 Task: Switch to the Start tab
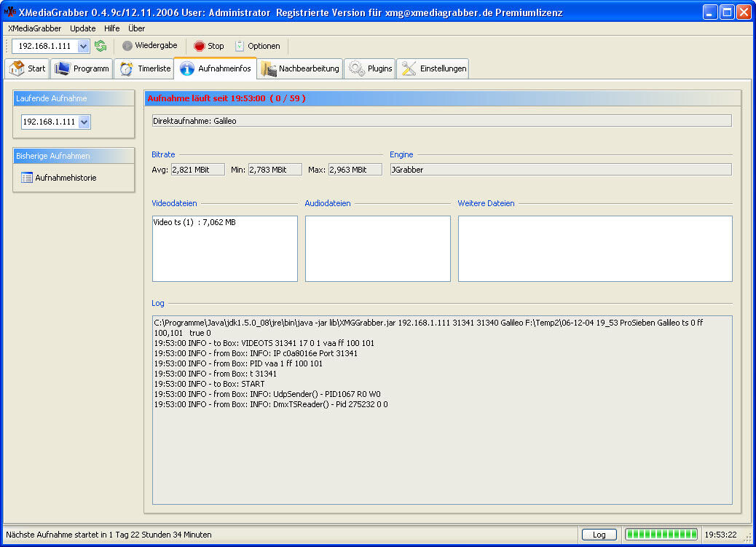(28, 68)
